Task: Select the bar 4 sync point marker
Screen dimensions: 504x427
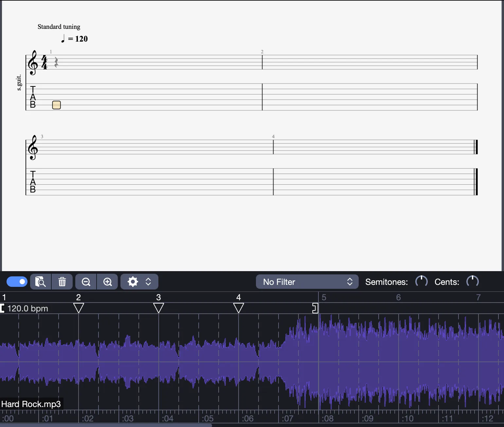Action: point(239,308)
